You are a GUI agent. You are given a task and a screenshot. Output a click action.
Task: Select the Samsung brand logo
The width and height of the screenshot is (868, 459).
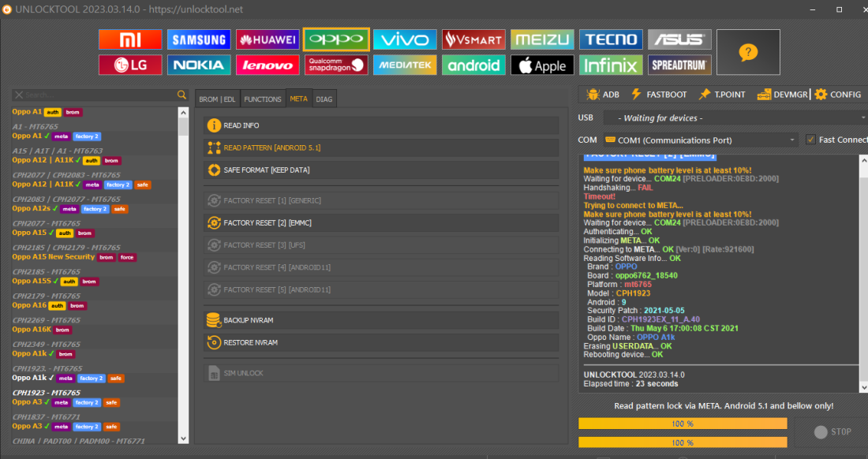pos(199,39)
